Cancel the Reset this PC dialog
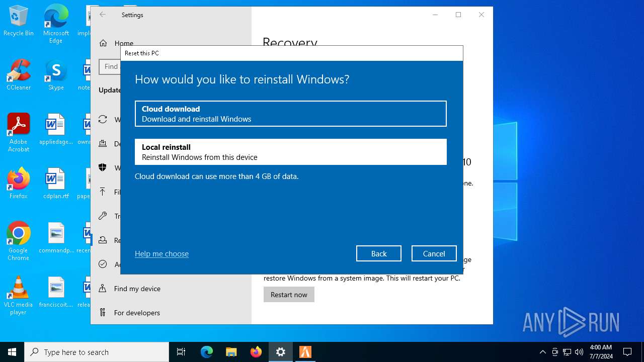 point(434,253)
